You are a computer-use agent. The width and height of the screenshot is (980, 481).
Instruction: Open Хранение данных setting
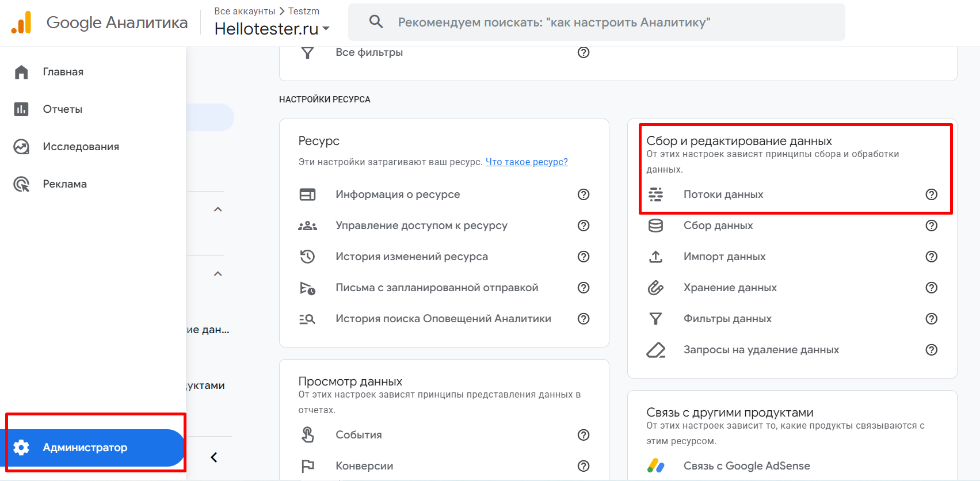point(730,288)
